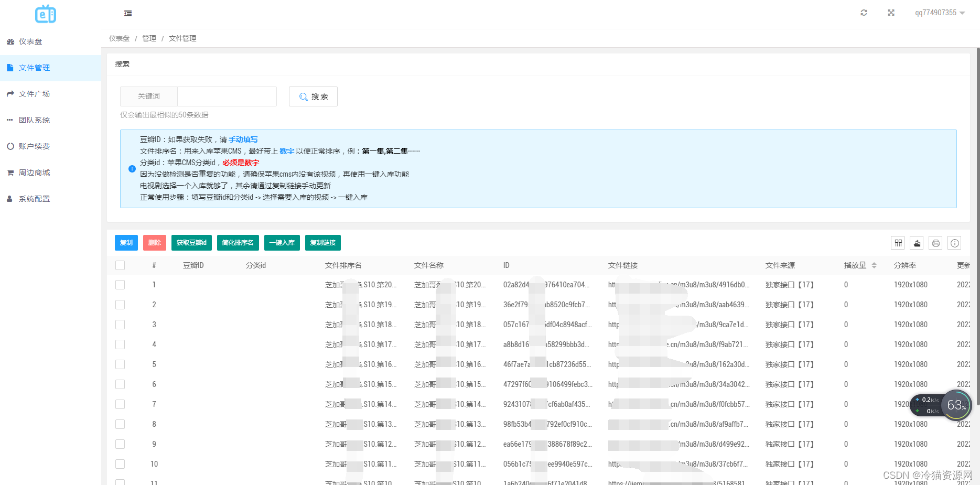Click 管理 in the breadcrumb
Image resolution: width=980 pixels, height=485 pixels.
[x=149, y=38]
